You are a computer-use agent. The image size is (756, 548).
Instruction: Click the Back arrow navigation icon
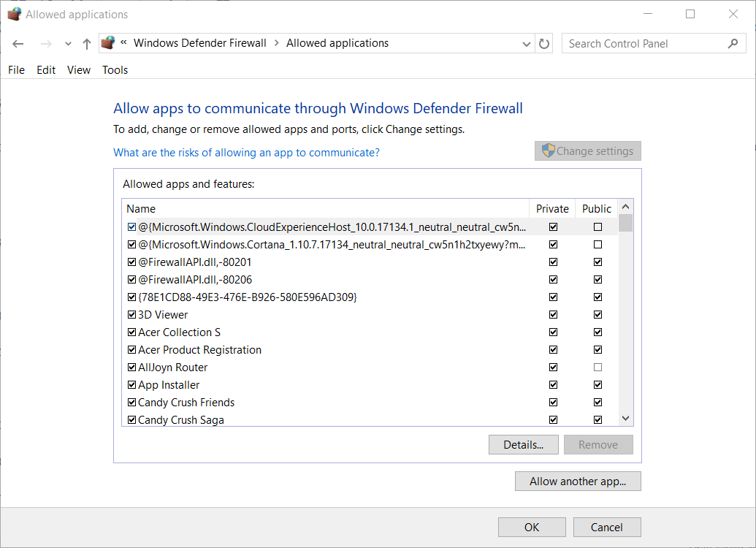tap(18, 44)
